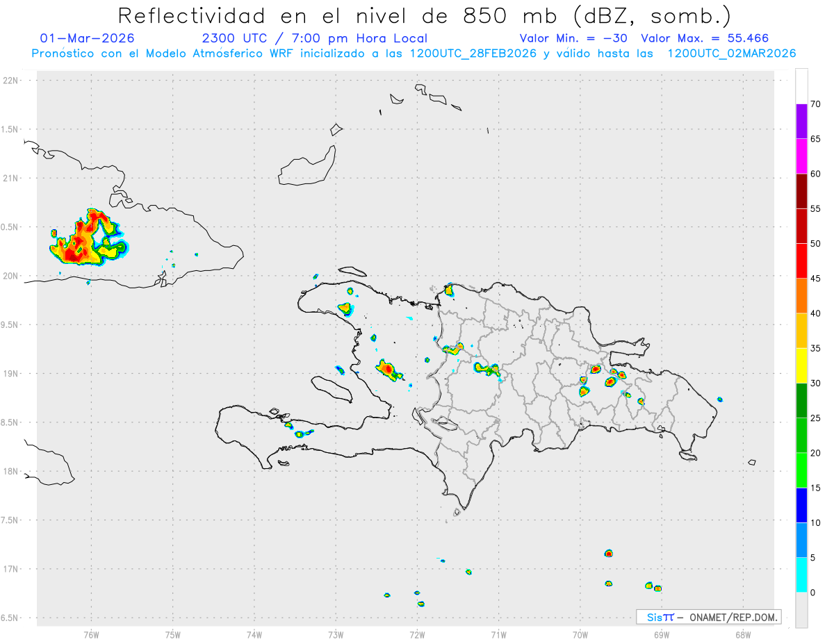Click the colorbar value label '0'
The width and height of the screenshot is (834, 644).
click(813, 593)
